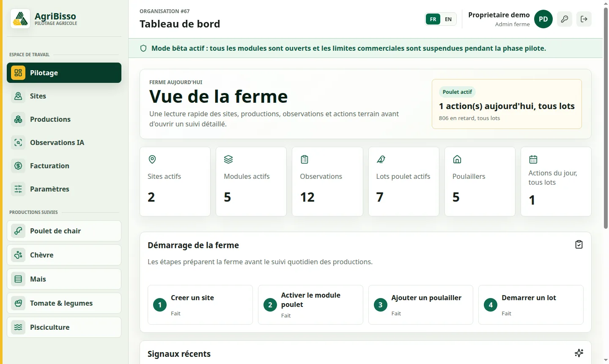Click the "1 action(s) aujourd'hui, tous lots" heading

(x=507, y=106)
